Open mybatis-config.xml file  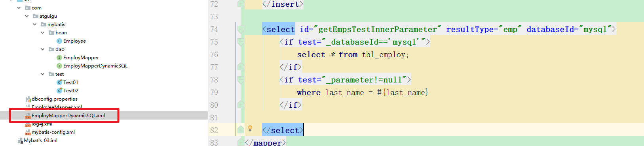tap(53, 132)
